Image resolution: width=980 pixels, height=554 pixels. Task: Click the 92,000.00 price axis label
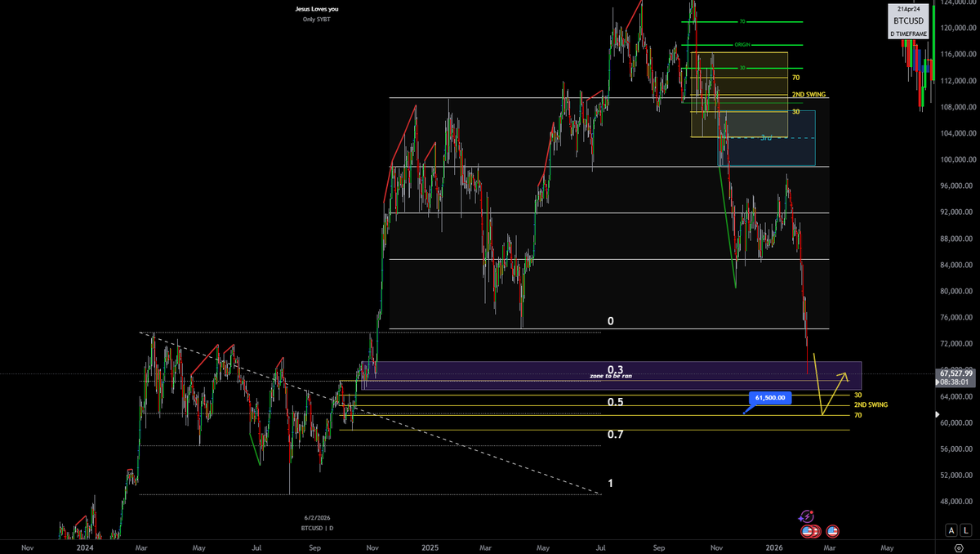(x=956, y=212)
